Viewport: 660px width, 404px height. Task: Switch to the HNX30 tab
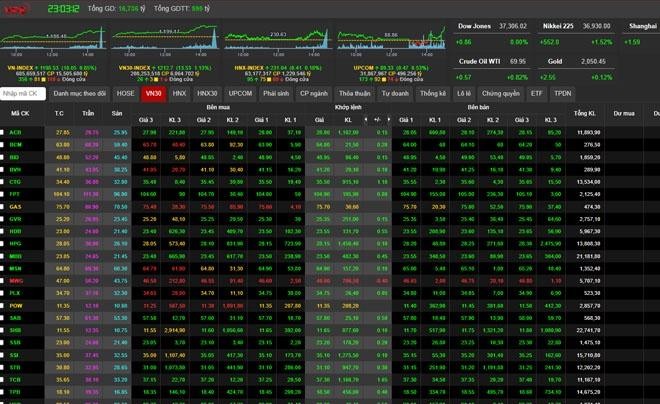[x=207, y=93]
